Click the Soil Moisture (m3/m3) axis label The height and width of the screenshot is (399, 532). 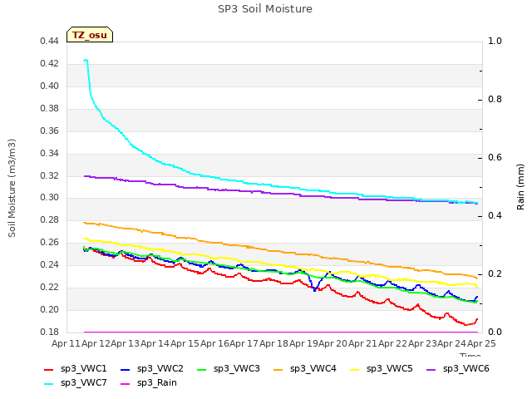(12, 188)
